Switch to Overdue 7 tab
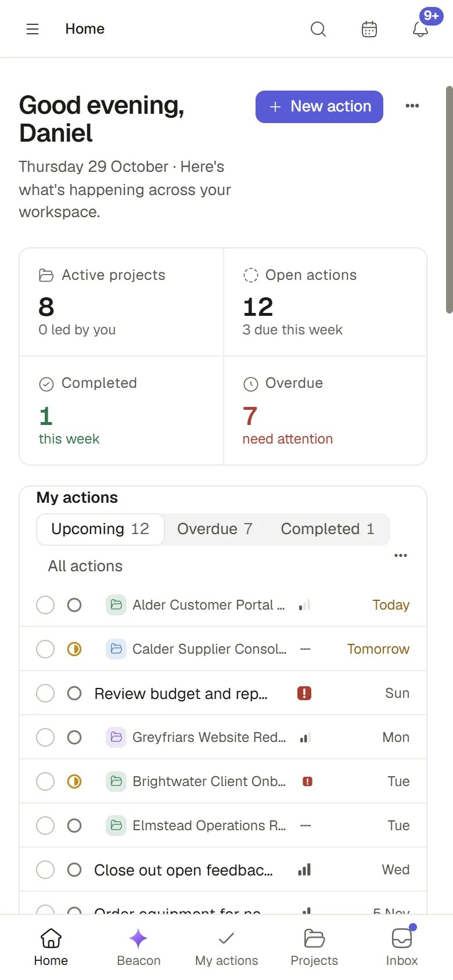 [x=215, y=529]
